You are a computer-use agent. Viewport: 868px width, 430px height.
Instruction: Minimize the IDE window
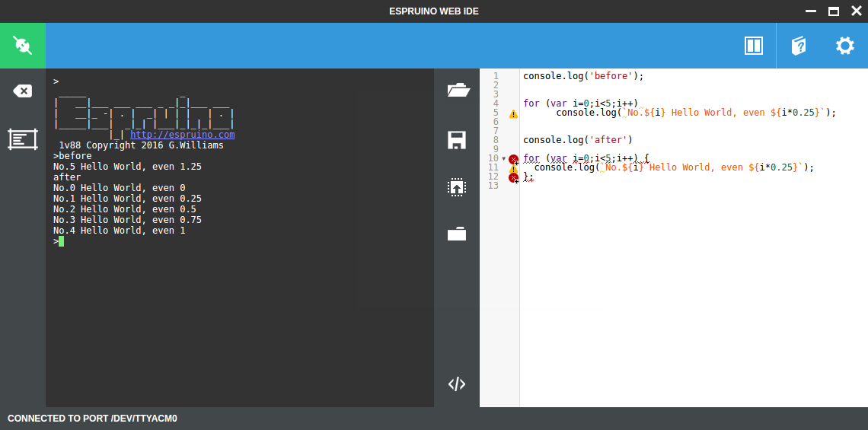point(810,11)
